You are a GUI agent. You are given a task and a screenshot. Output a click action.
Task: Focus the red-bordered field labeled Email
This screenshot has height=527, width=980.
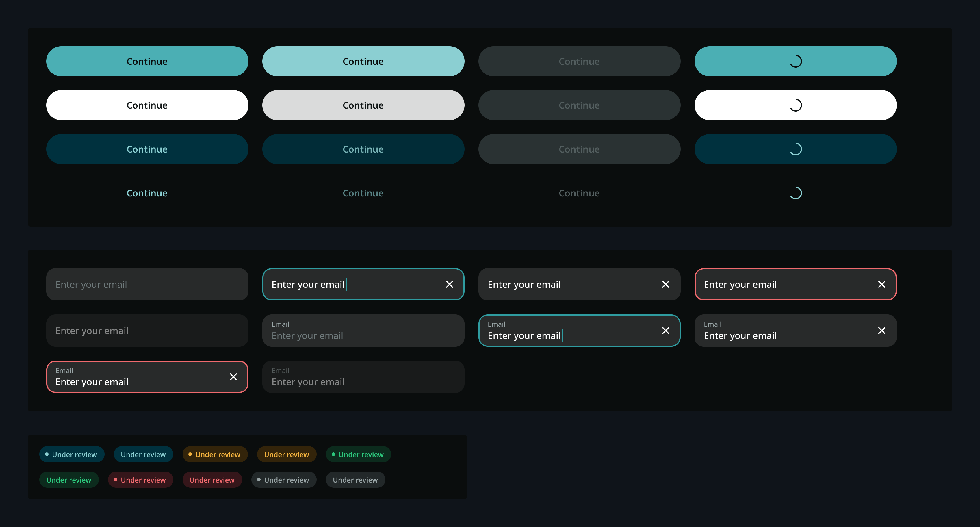click(147, 377)
